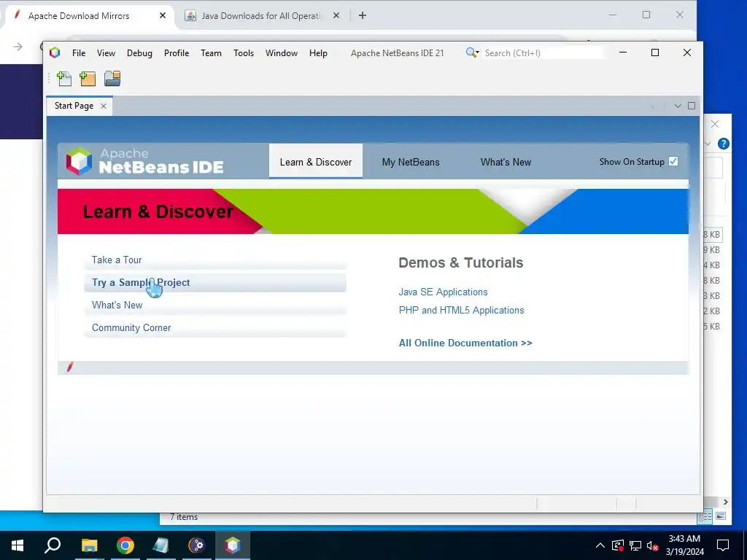Open the Windows Start menu
Image resolution: width=747 pixels, height=560 pixels.
(18, 545)
